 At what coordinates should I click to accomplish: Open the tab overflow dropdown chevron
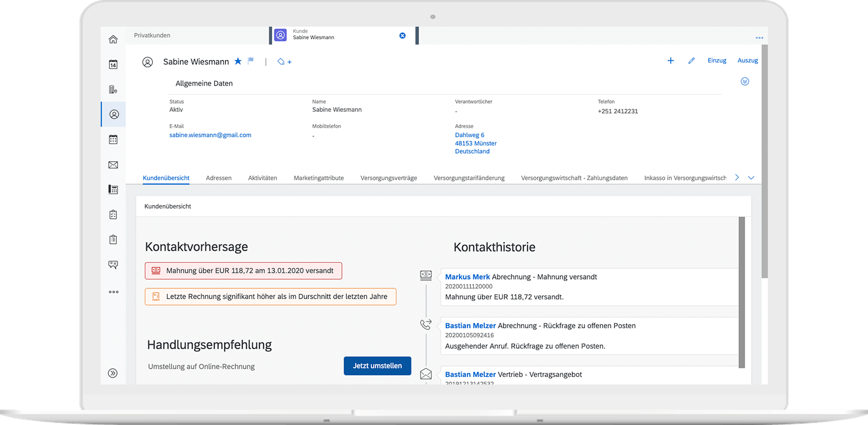click(x=751, y=178)
